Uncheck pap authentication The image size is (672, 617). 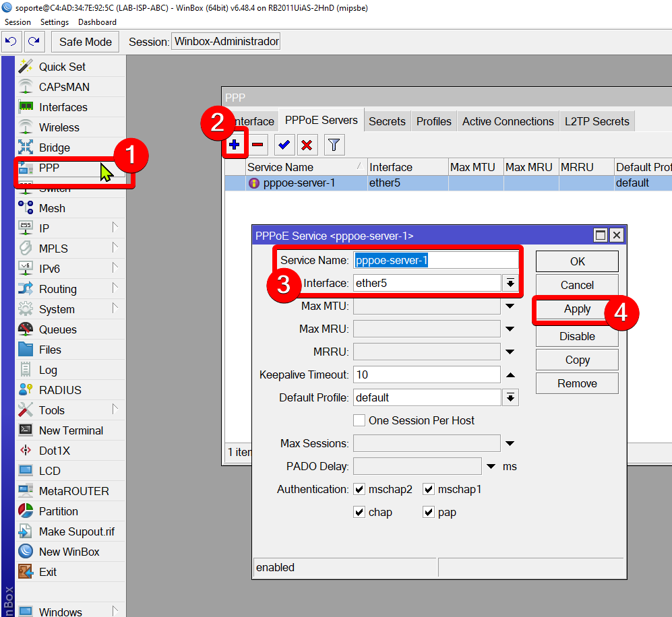(x=429, y=512)
